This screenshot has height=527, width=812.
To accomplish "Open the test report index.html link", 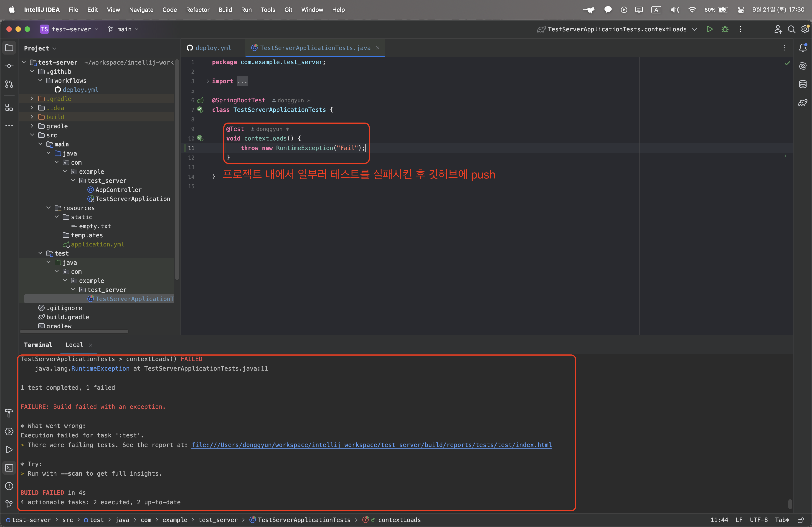I will click(x=371, y=445).
